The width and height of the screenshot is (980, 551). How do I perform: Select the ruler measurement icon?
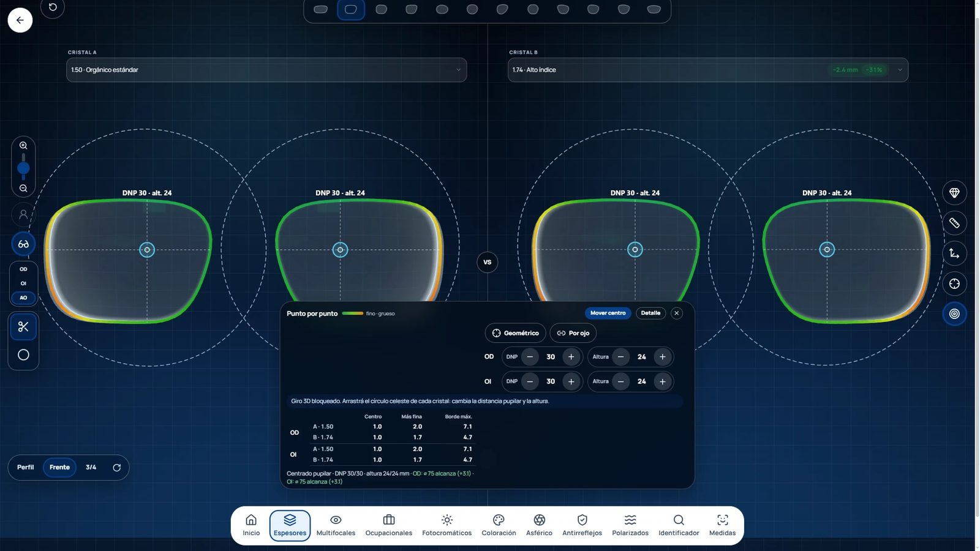tap(954, 223)
